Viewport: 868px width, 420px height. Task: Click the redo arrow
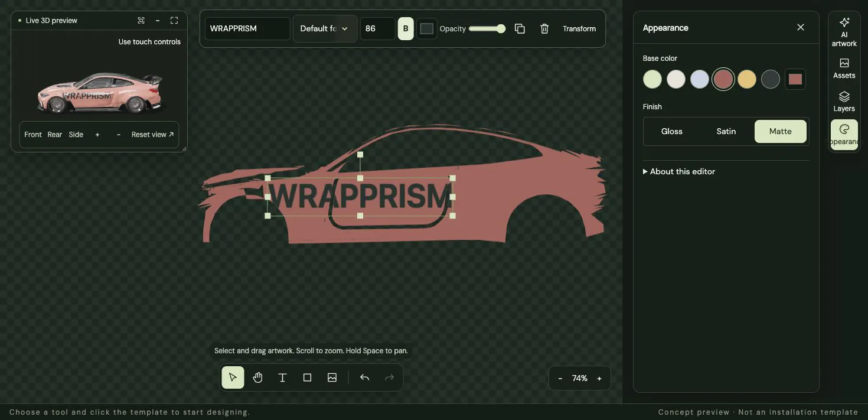pyautogui.click(x=389, y=377)
